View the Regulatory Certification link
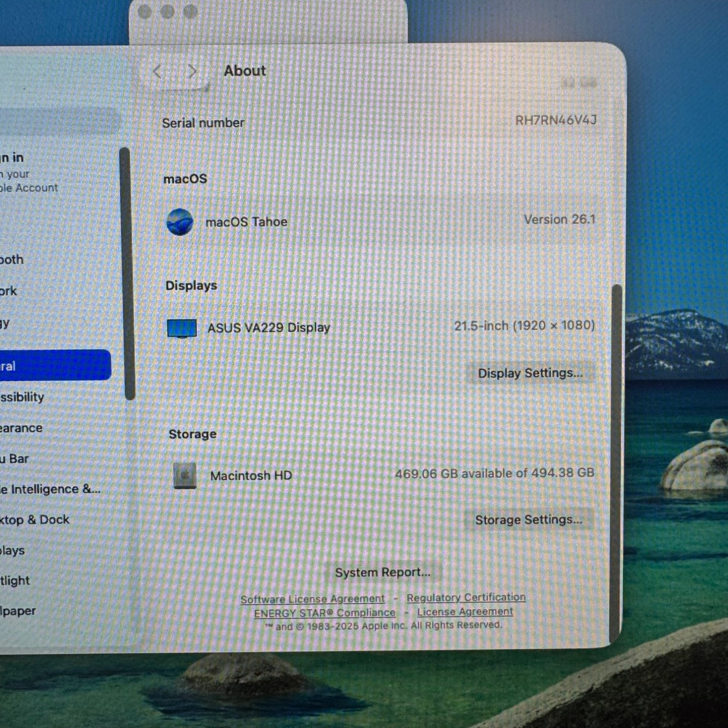 click(466, 598)
